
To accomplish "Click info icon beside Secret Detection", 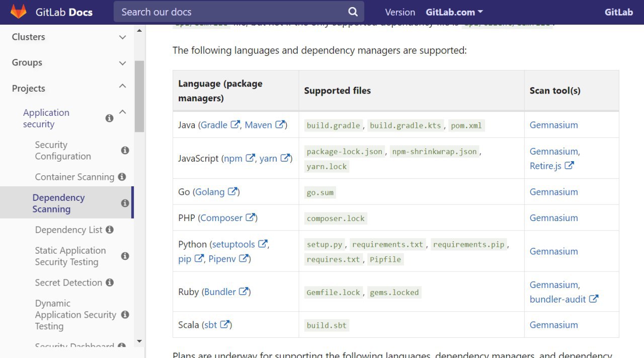I will pos(110,282).
